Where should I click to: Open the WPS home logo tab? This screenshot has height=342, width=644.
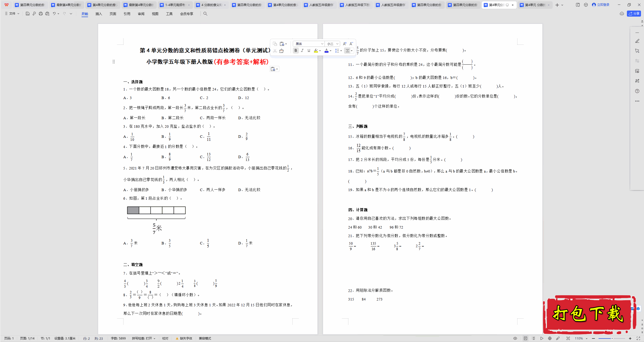7,5
